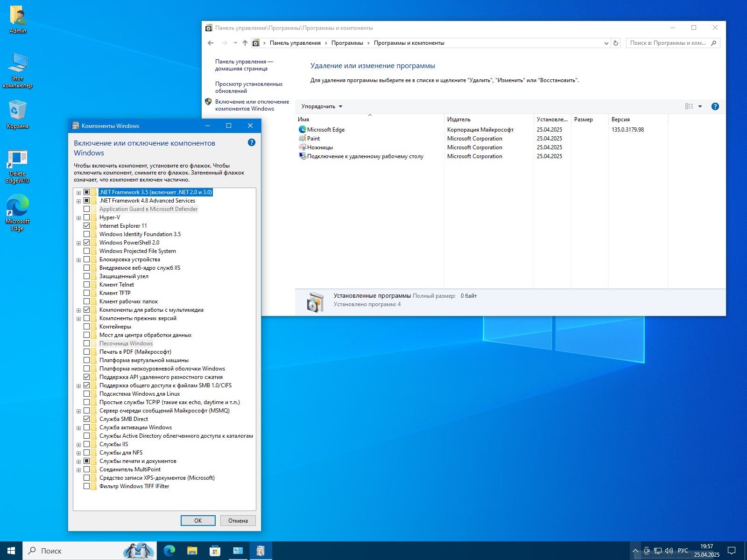
Task: Uncheck Windows PowerShell 2.0 component
Action: [86, 243]
